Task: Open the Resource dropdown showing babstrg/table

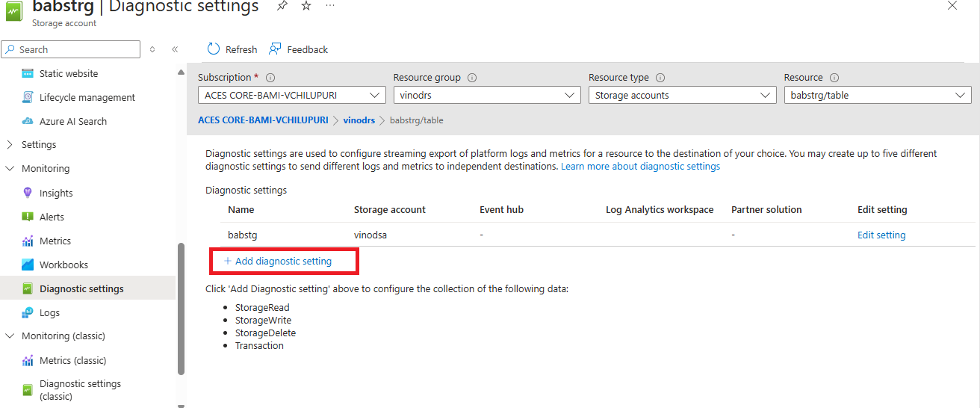Action: point(878,95)
